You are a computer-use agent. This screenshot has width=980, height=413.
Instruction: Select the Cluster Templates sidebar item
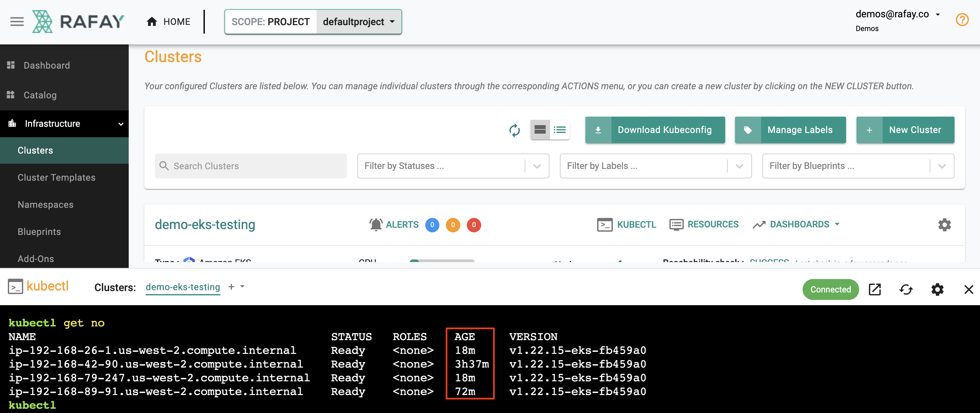point(57,177)
